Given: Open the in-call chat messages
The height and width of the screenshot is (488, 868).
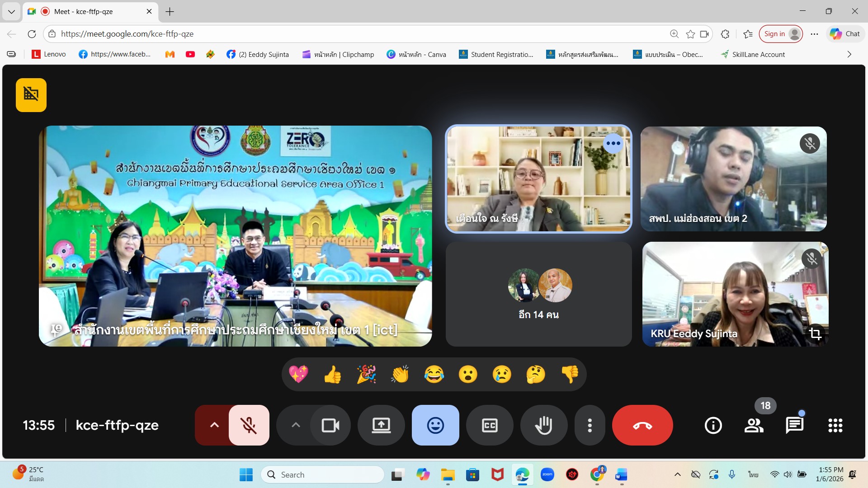Looking at the screenshot, I should pyautogui.click(x=794, y=425).
